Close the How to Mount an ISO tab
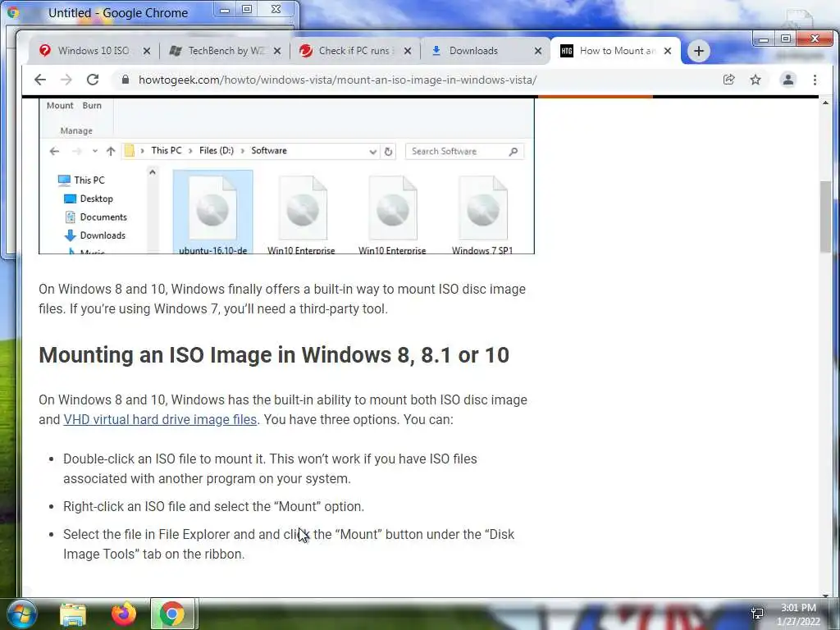840x630 pixels. 668,51
